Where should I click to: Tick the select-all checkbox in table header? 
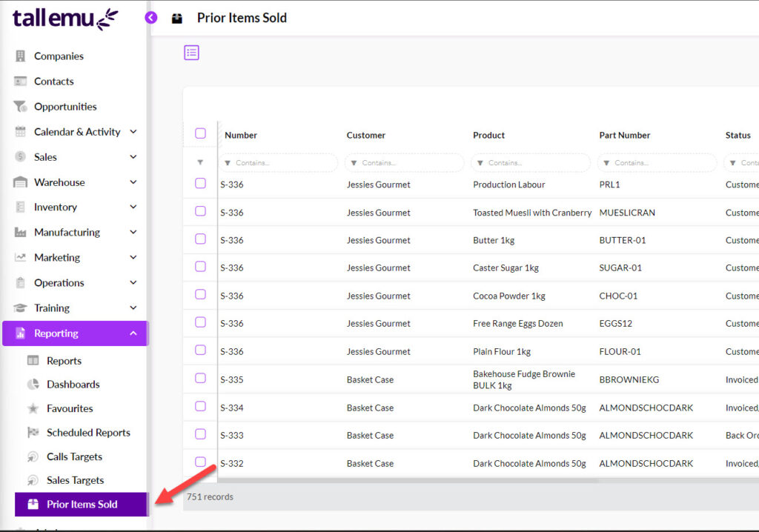click(200, 133)
